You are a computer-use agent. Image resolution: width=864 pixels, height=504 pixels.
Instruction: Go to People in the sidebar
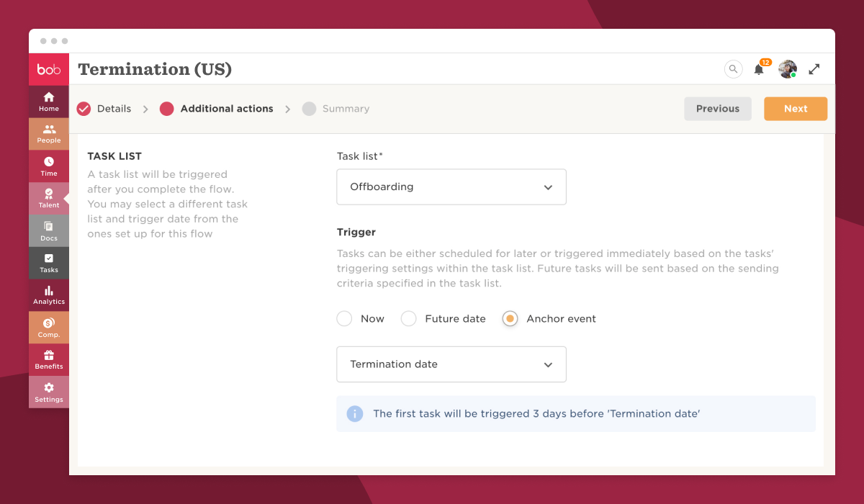coord(49,134)
